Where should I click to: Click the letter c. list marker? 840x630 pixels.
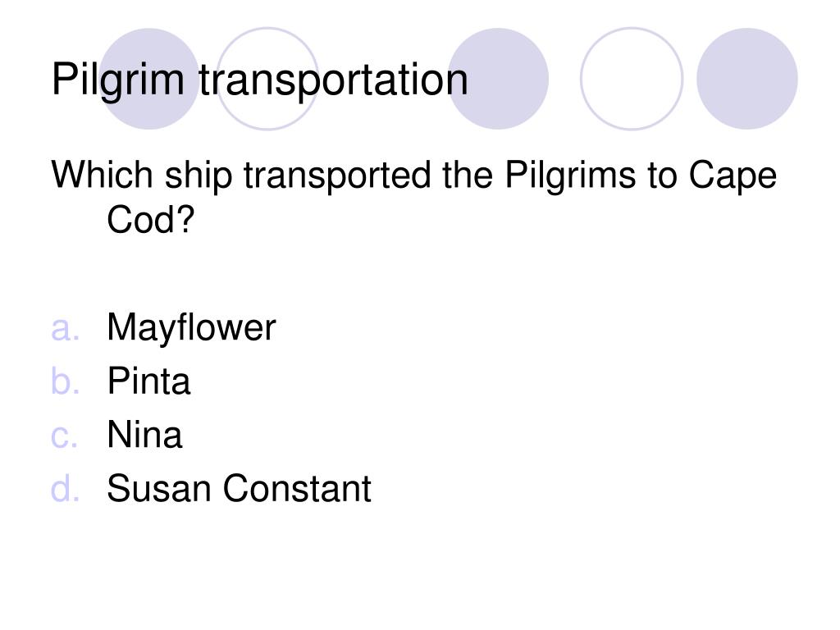coord(64,436)
